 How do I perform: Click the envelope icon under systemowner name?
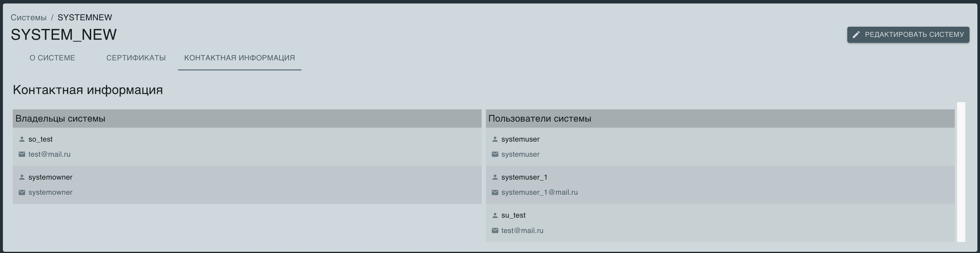coord(22,193)
